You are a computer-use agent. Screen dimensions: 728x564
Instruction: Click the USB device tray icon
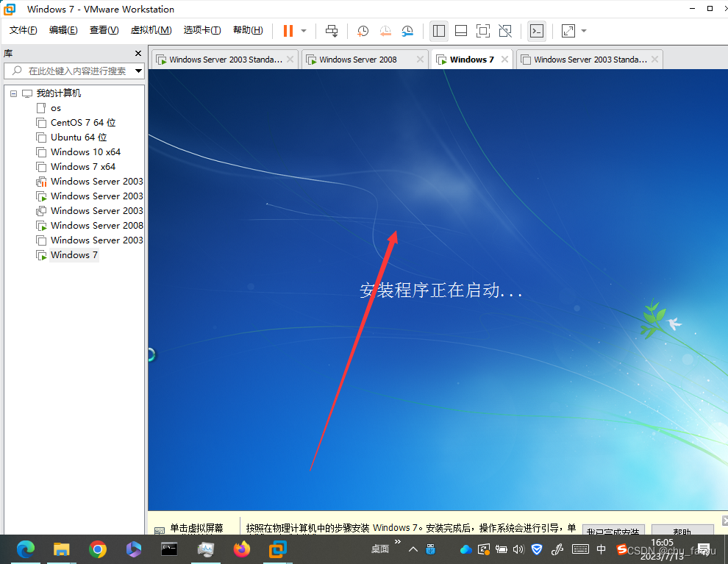430,549
